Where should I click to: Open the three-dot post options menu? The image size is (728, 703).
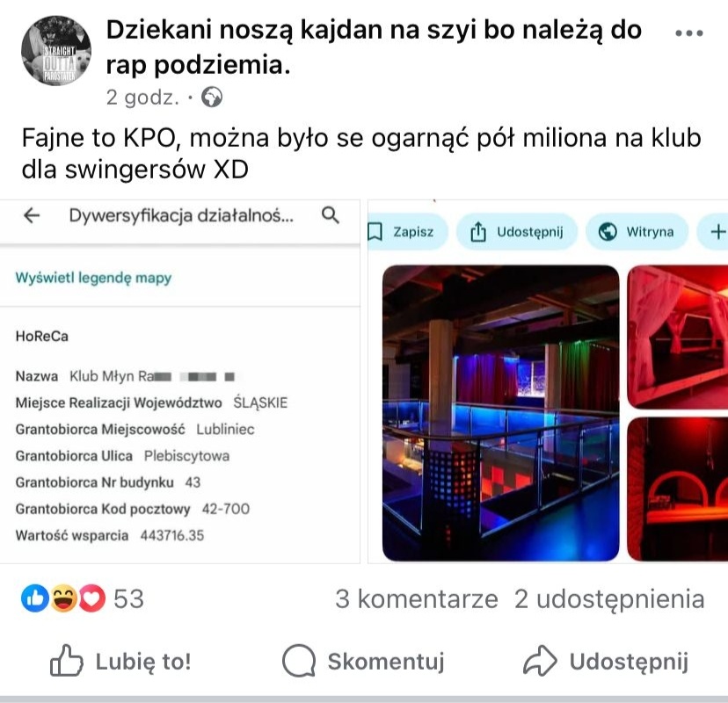(689, 33)
